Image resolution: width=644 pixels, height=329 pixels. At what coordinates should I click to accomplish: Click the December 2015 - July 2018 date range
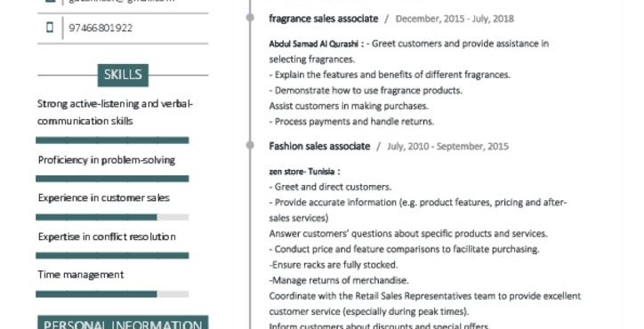pos(455,19)
